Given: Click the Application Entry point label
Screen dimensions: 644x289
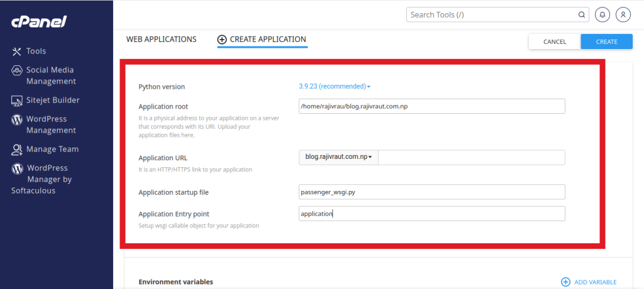Looking at the screenshot, I should 174,214.
